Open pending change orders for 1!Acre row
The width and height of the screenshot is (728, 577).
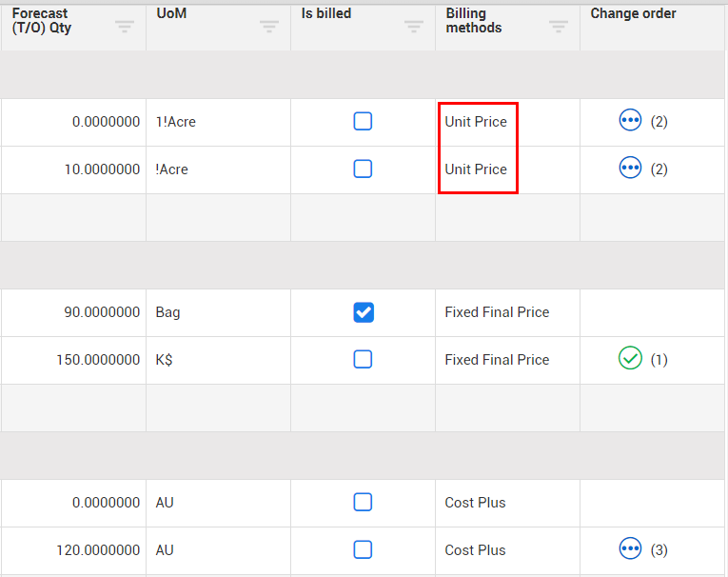click(x=630, y=121)
